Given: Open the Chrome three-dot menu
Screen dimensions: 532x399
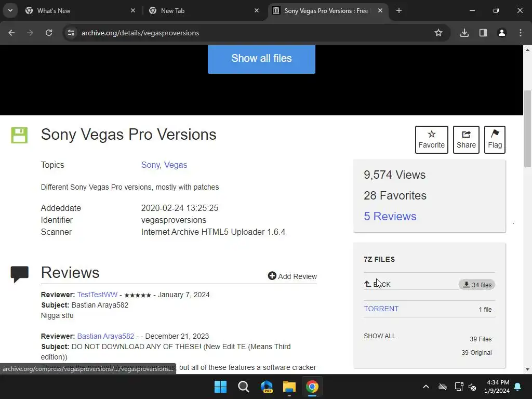Looking at the screenshot, I should pyautogui.click(x=521, y=33).
